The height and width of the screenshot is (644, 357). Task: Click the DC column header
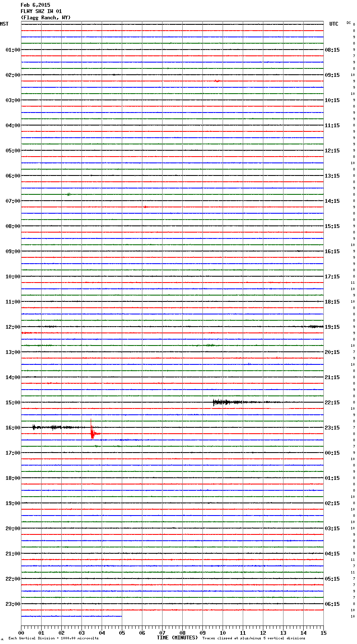349,23
